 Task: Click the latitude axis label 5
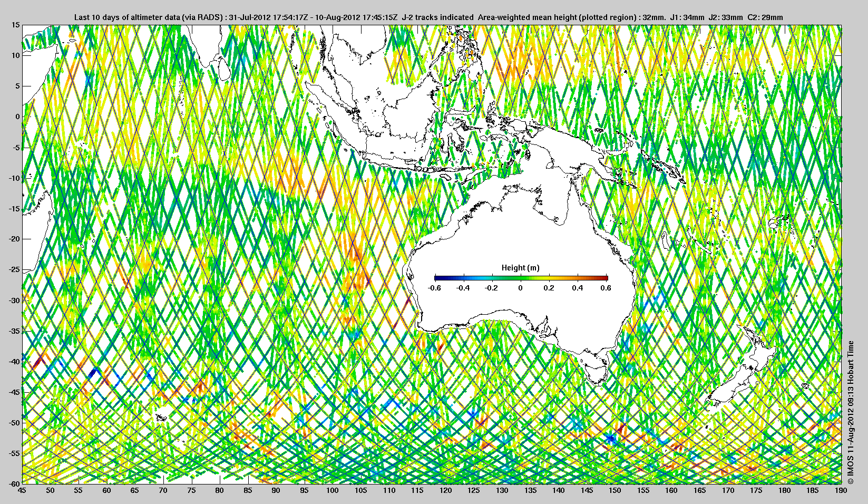pyautogui.click(x=18, y=86)
